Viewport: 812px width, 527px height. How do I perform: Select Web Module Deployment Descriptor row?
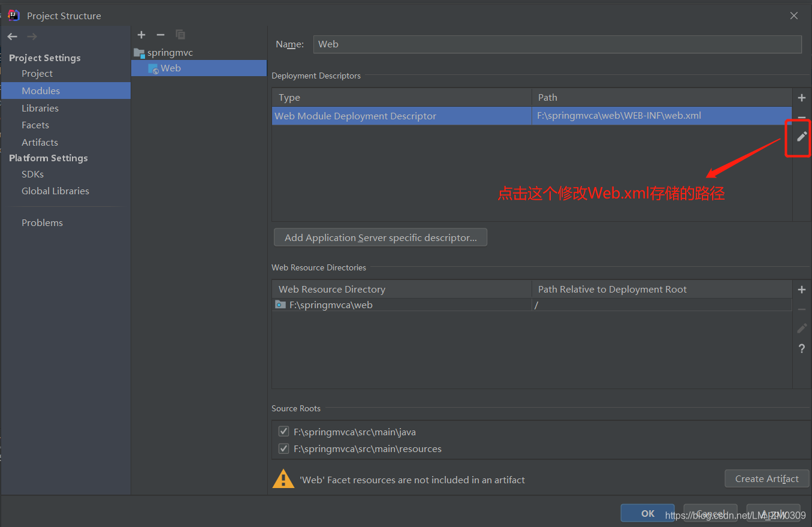pos(532,116)
